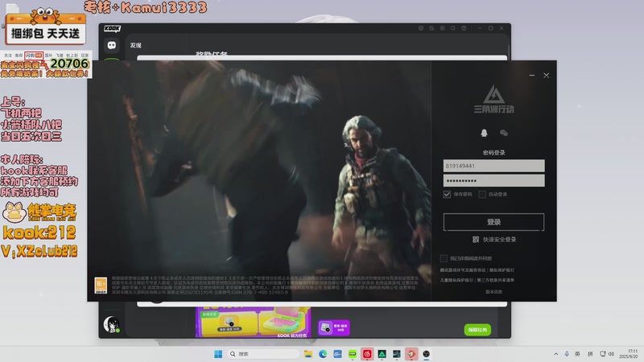644x362 pixels.
Task: Click the QR code quick login icon
Action: [476, 239]
